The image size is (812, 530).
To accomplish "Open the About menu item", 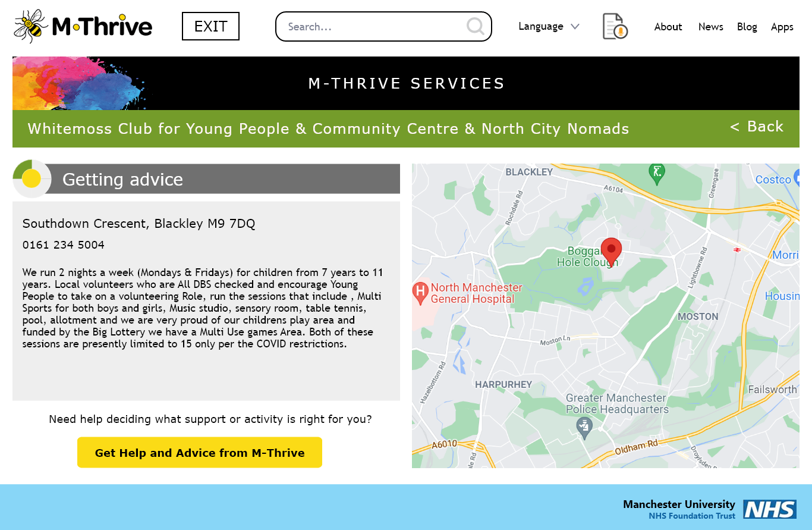I will pos(668,27).
